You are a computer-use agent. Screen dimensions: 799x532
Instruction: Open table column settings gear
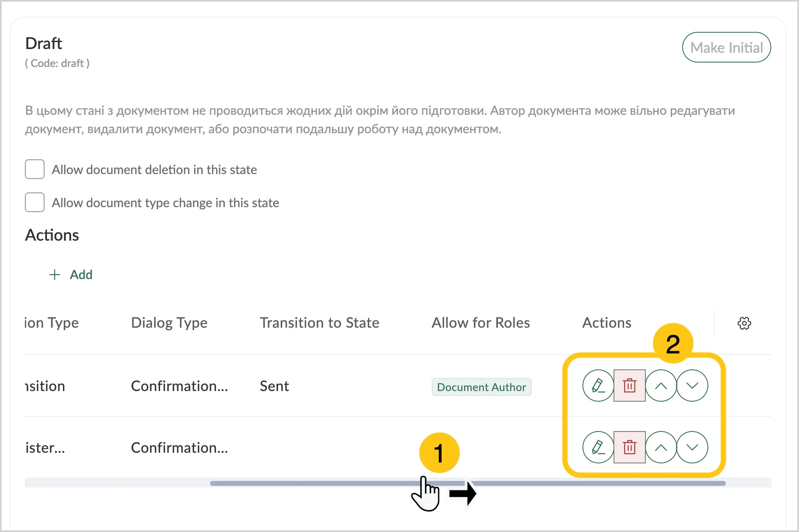pyautogui.click(x=744, y=323)
